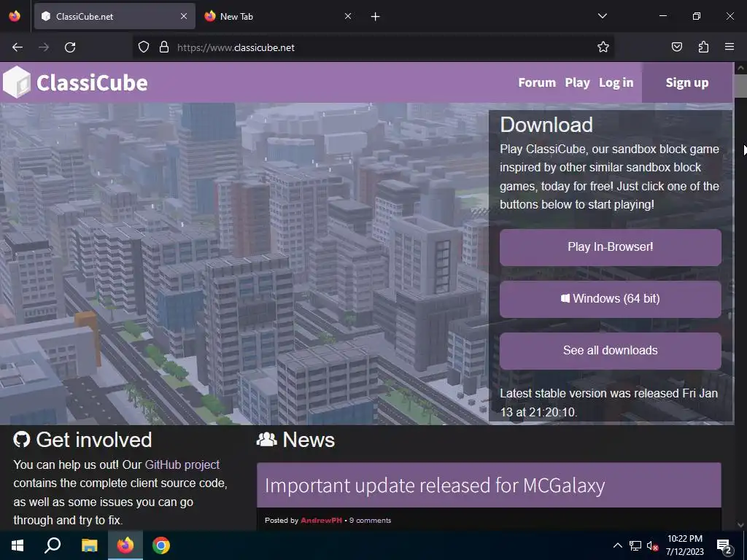Reload the page with the refresh icon
Viewport: 747px width, 560px height.
pos(70,47)
